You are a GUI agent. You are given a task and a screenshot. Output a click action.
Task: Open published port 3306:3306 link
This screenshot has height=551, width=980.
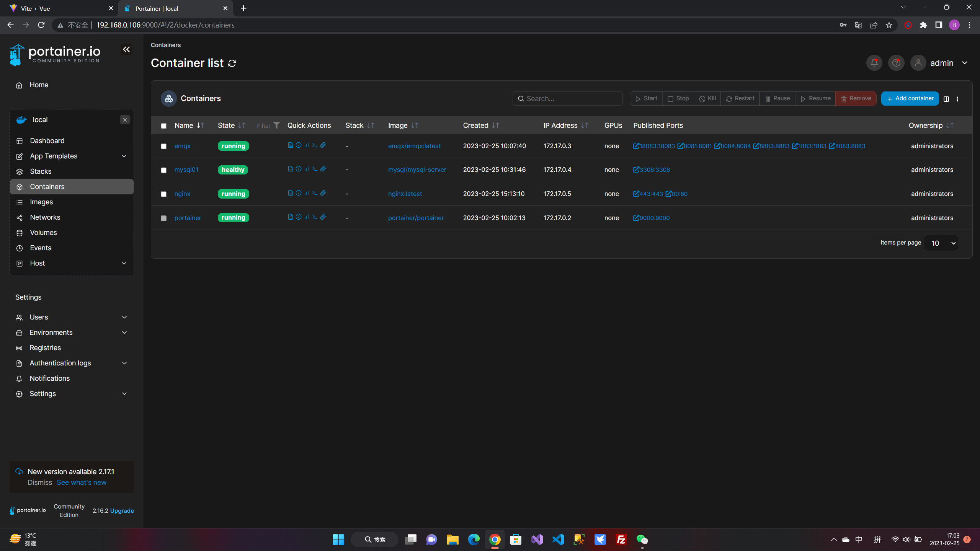point(651,170)
